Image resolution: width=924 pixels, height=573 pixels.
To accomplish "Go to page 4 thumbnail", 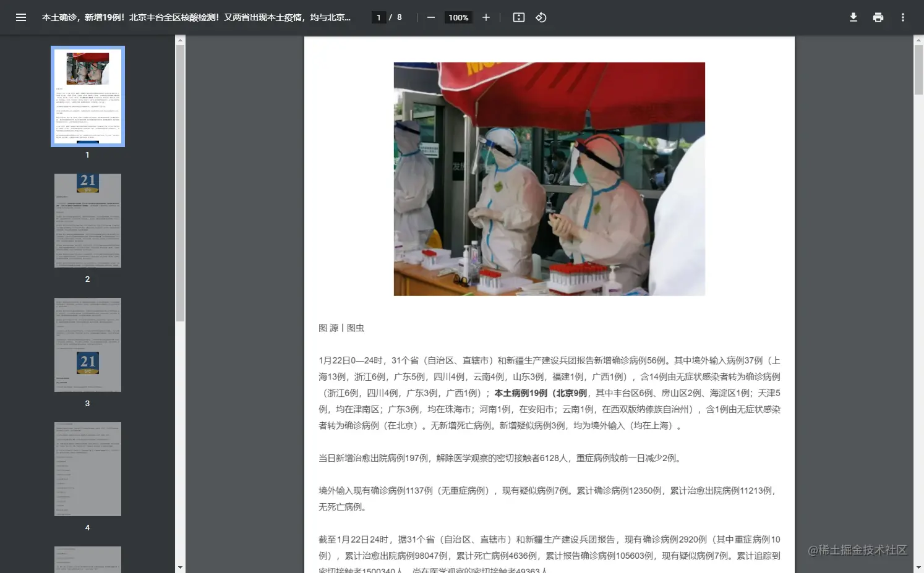I will tap(88, 469).
